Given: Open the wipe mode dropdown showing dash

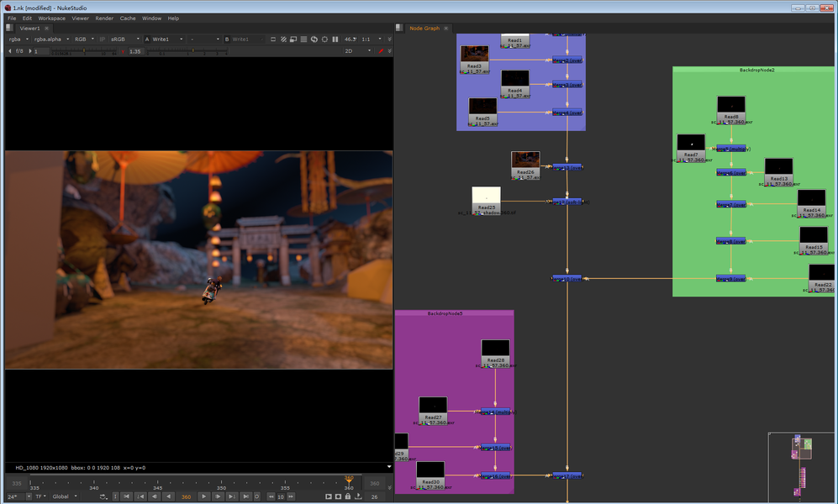Looking at the screenshot, I should pyautogui.click(x=204, y=39).
